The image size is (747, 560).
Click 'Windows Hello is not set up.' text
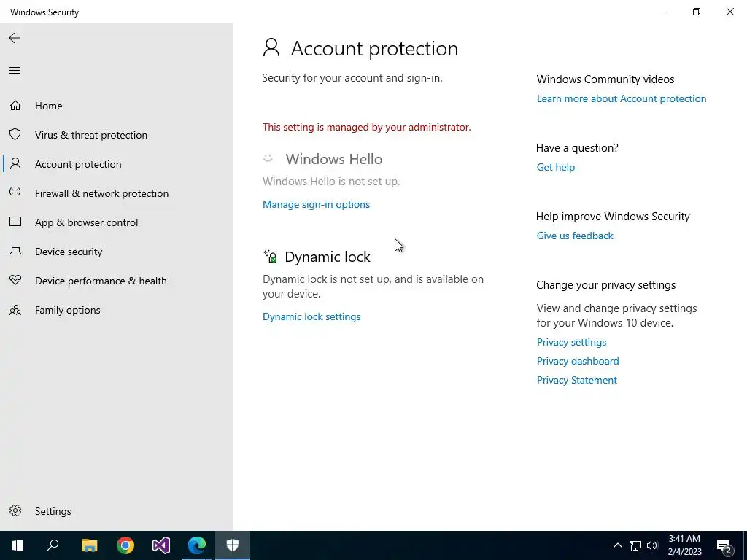pos(331,182)
